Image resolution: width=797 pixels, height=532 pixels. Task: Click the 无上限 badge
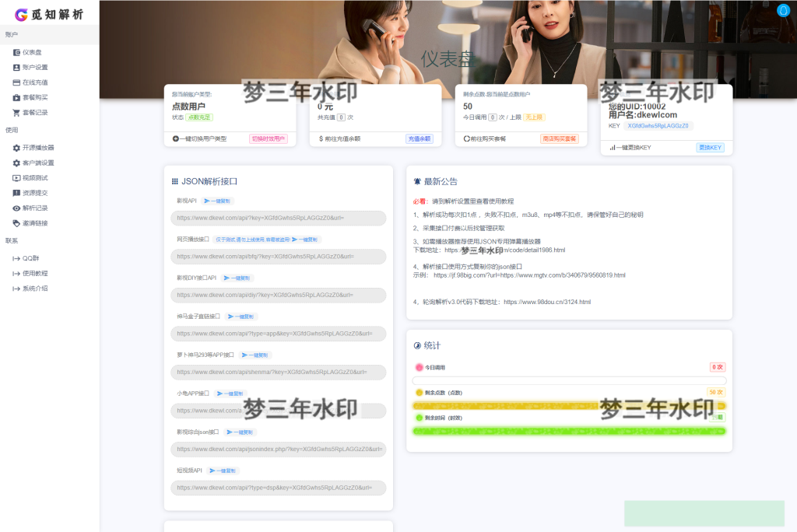534,117
